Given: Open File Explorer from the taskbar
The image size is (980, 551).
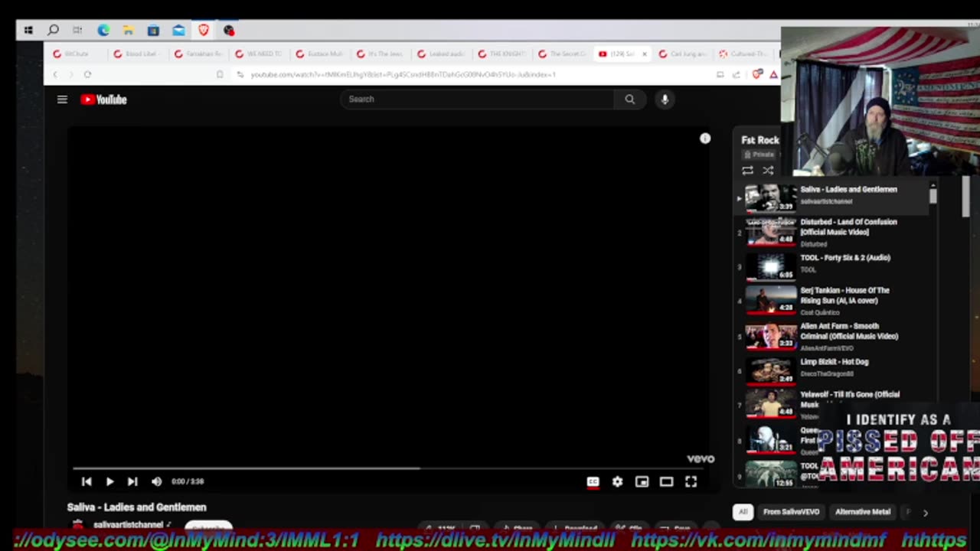Looking at the screenshot, I should [x=129, y=31].
